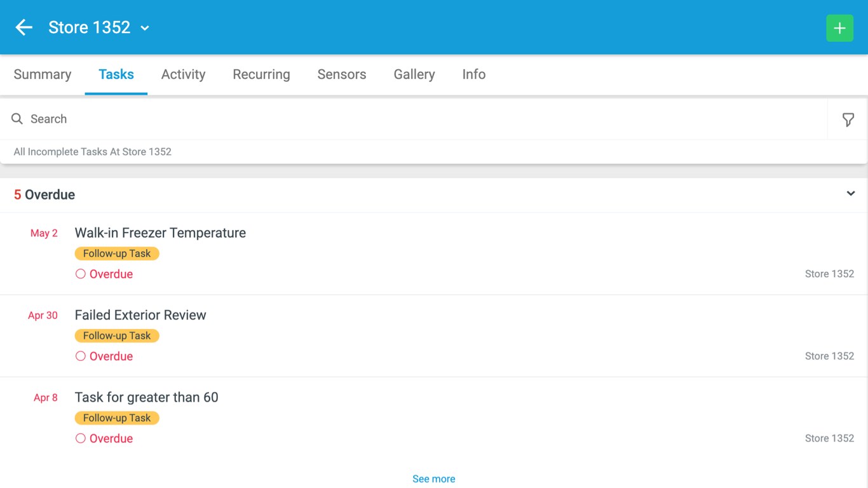Create a new task with the green plus
The height and width of the screenshot is (488, 868).
tap(839, 28)
